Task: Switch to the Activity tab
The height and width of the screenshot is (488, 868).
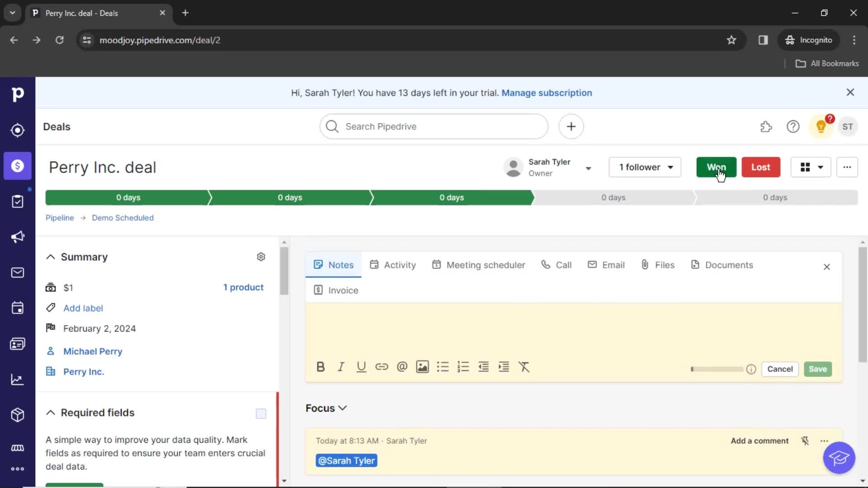Action: click(393, 265)
